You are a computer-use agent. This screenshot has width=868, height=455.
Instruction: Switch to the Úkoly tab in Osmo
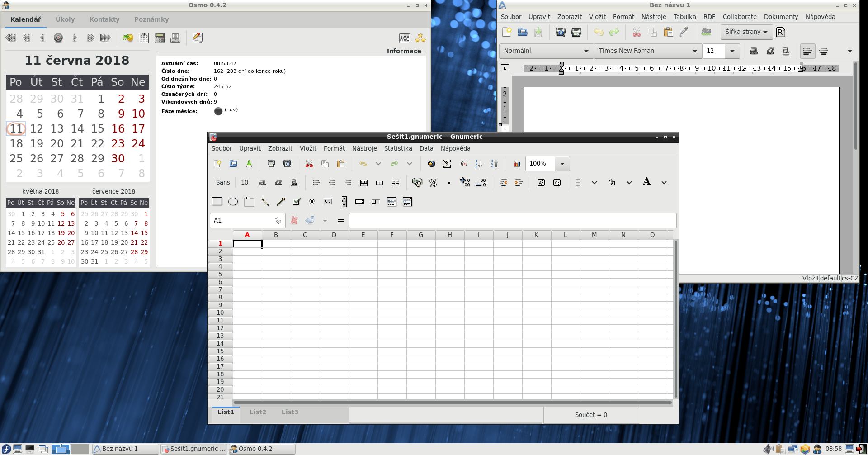[x=65, y=19]
